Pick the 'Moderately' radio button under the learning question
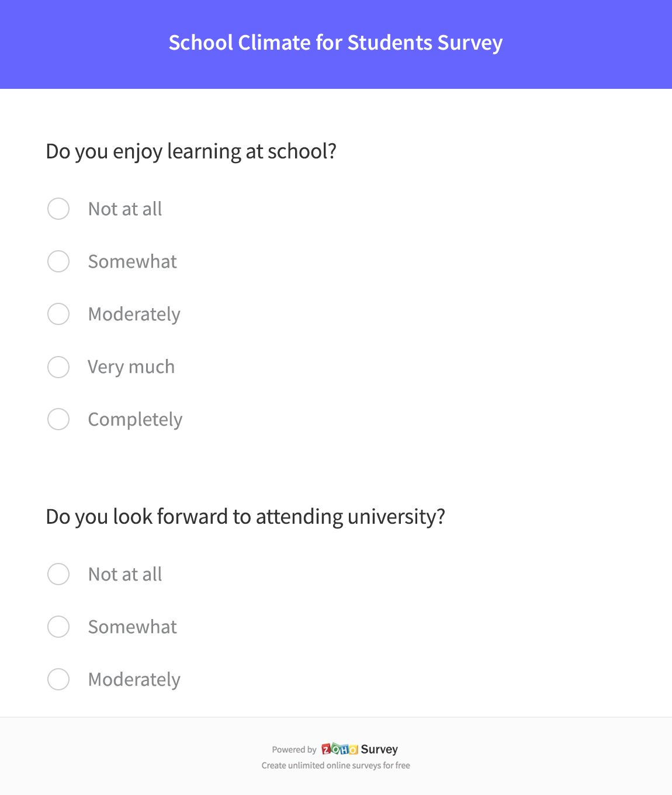The width and height of the screenshot is (672, 795). click(x=58, y=314)
